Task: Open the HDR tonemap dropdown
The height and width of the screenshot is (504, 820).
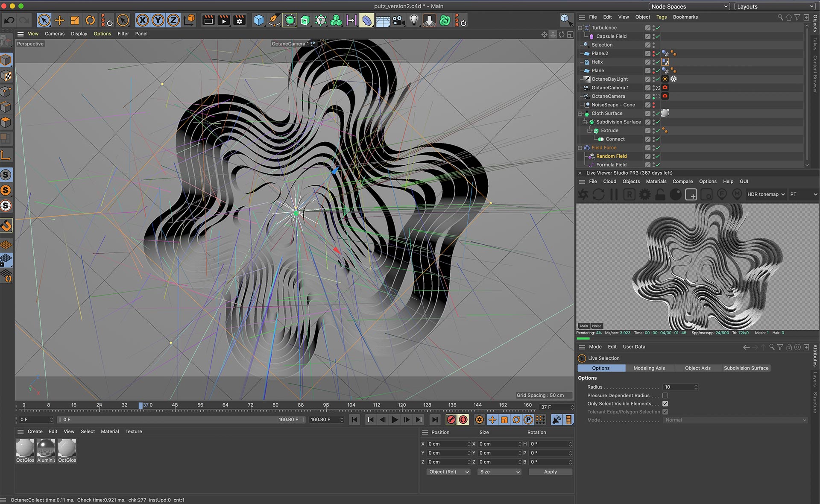Action: pyautogui.click(x=766, y=194)
